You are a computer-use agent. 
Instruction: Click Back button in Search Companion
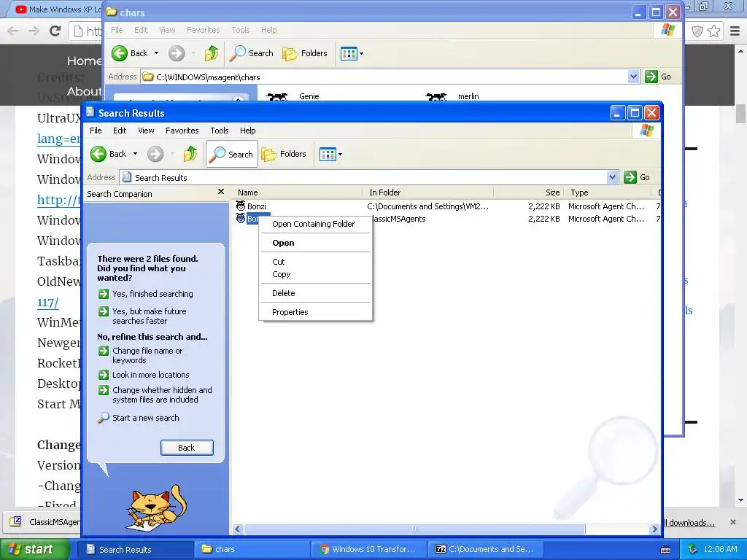(187, 448)
